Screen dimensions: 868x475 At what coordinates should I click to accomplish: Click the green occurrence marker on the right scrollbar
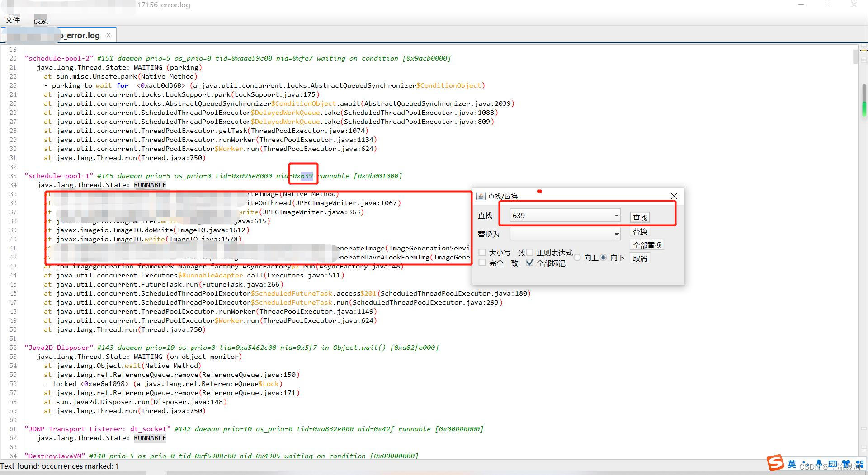point(864,108)
